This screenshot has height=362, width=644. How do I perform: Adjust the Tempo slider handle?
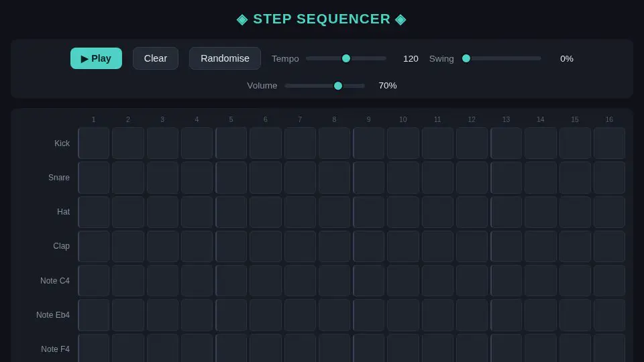[x=346, y=58]
